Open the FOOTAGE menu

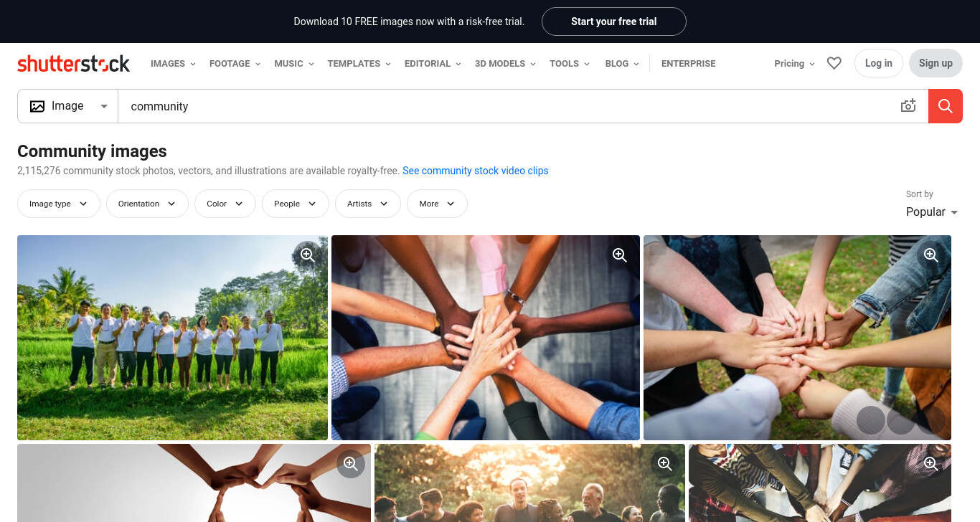[235, 63]
